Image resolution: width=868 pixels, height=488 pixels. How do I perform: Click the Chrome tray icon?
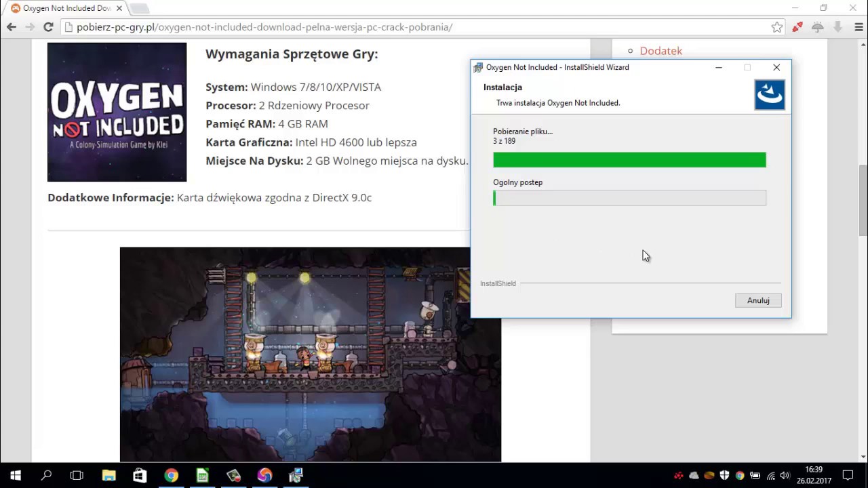click(740, 476)
